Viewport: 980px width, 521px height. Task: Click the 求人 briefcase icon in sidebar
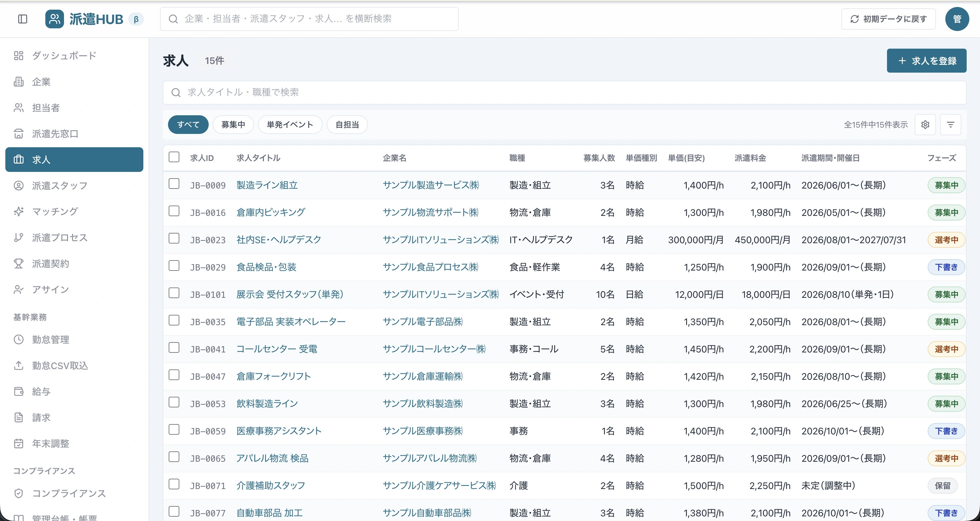point(19,159)
